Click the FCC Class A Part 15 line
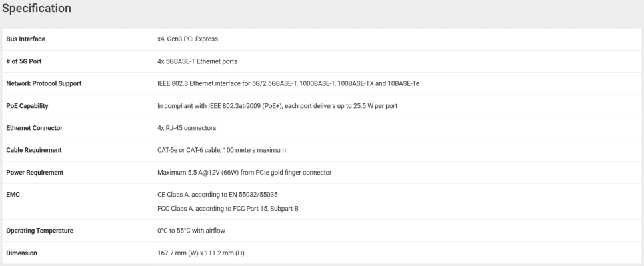The height and width of the screenshot is (266, 644). click(x=228, y=209)
